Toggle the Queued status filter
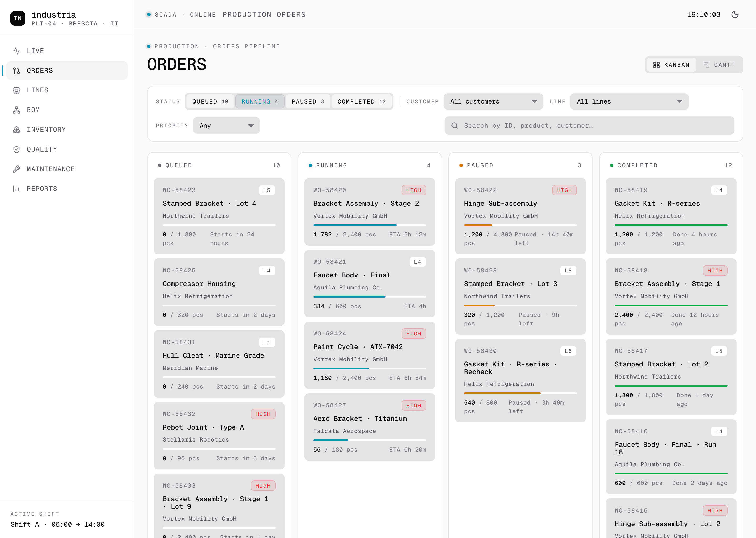Screen dimensions: 756x538 click(210, 101)
